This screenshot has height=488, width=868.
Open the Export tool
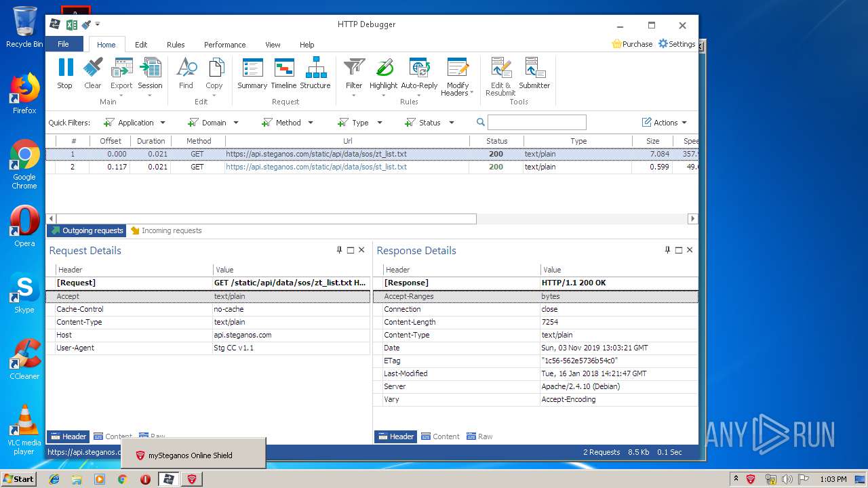click(121, 76)
